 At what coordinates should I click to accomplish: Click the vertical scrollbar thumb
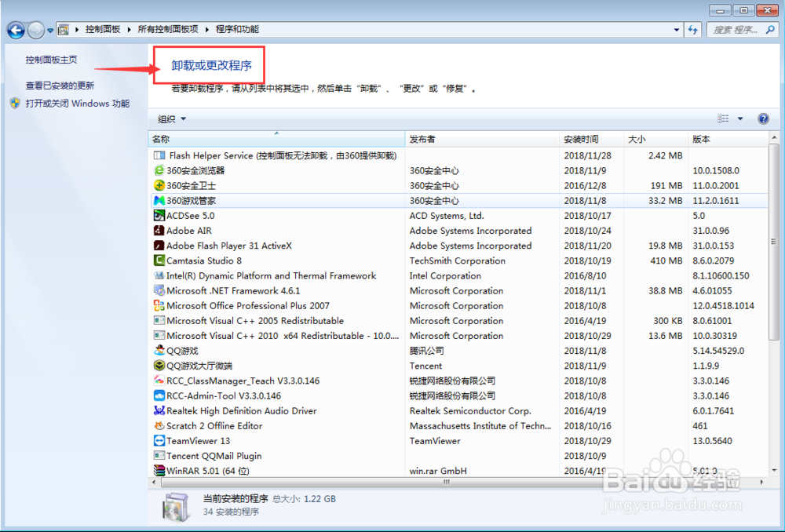coord(774,242)
